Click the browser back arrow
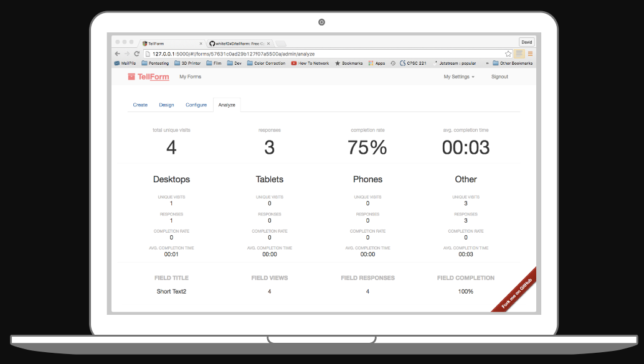This screenshot has height=364, width=644. pos(116,53)
